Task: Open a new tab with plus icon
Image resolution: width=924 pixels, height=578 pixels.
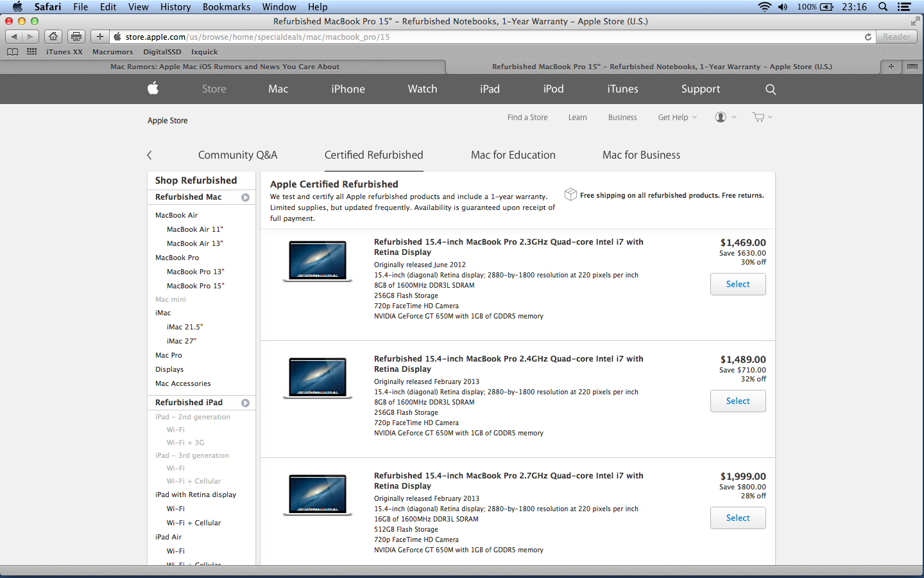Action: click(x=891, y=66)
